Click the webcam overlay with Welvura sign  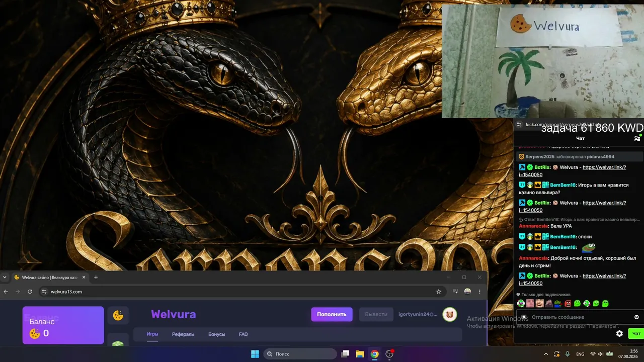[543, 61]
